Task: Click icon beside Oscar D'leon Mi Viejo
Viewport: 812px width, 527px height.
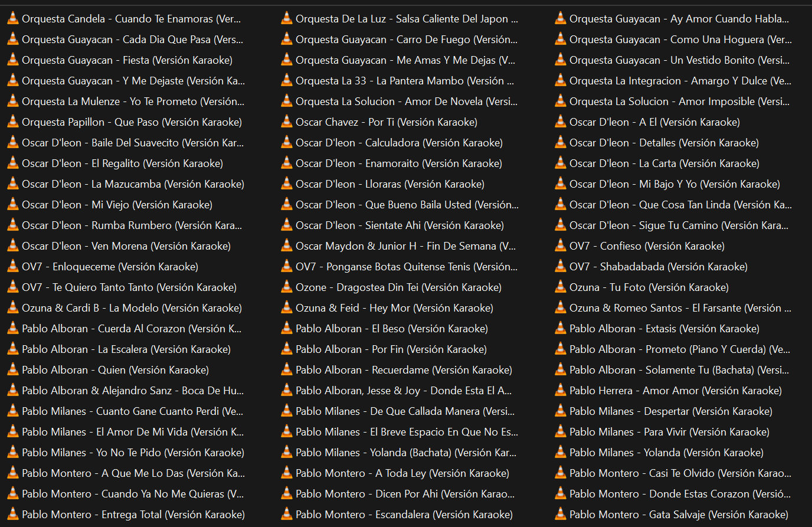Action: coord(13,205)
